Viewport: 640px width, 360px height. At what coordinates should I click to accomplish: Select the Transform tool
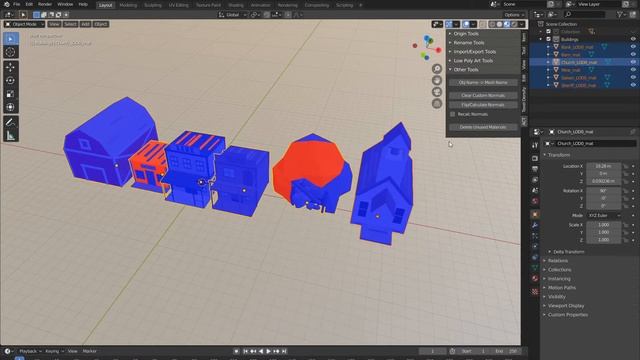(x=11, y=107)
